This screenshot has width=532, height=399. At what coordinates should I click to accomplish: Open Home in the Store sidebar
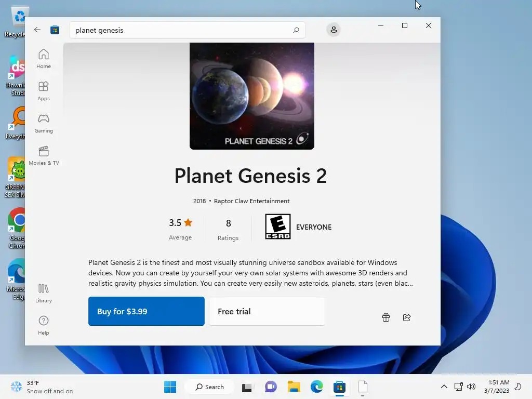pos(44,59)
